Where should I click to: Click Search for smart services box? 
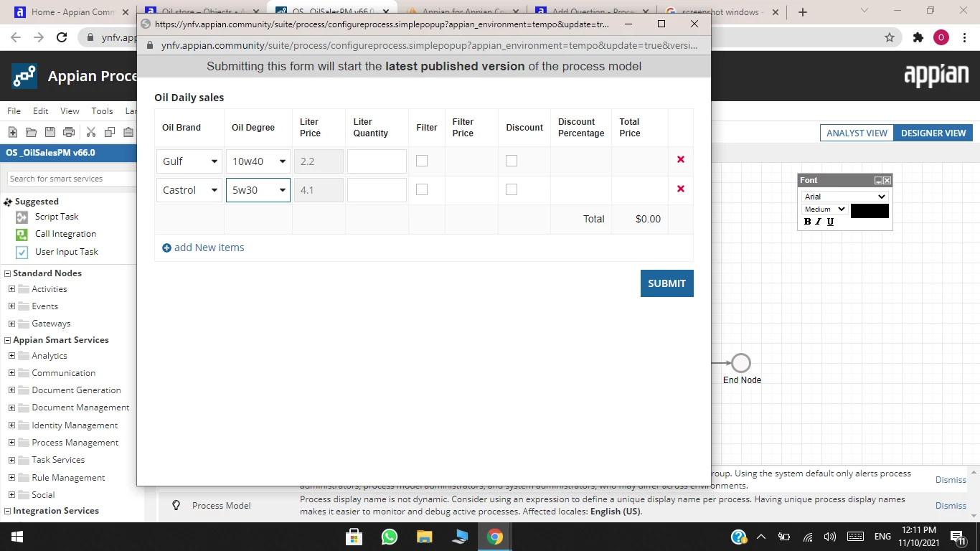(72, 179)
